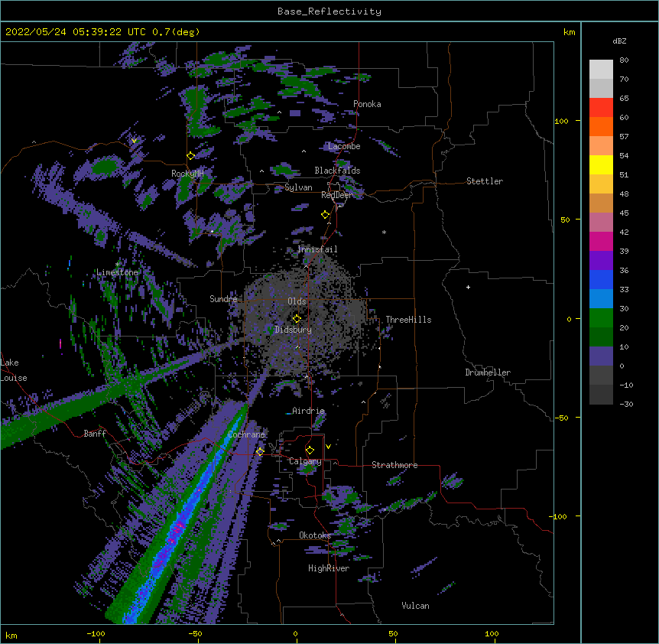Select the yellow diamond marker above Calgary label
Image resolution: width=659 pixels, height=644 pixels.
[310, 450]
